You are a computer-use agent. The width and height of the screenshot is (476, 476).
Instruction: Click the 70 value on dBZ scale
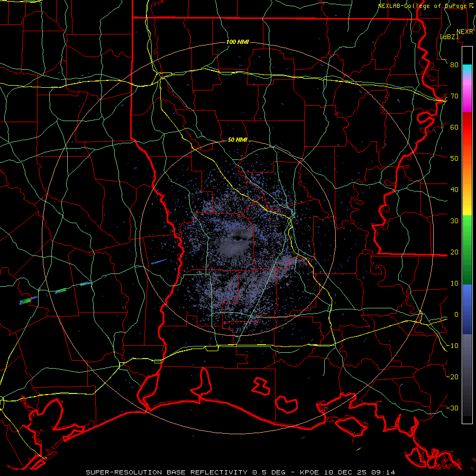[x=454, y=96]
